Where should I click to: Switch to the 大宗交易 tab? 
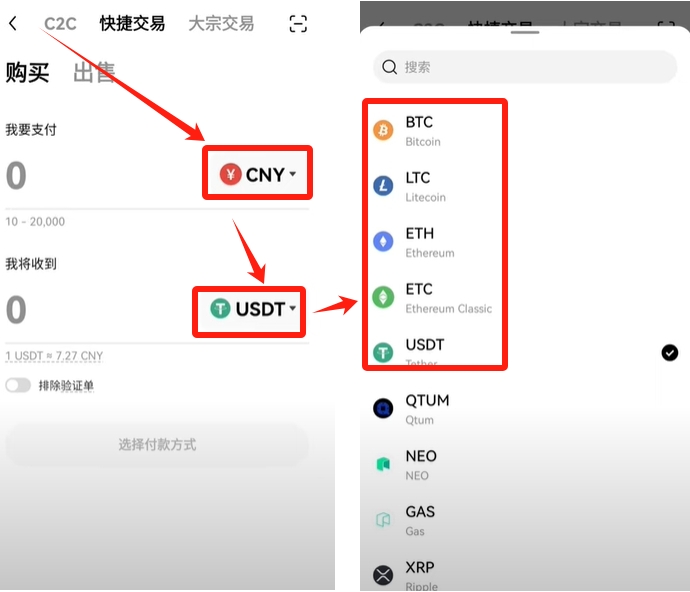click(221, 23)
